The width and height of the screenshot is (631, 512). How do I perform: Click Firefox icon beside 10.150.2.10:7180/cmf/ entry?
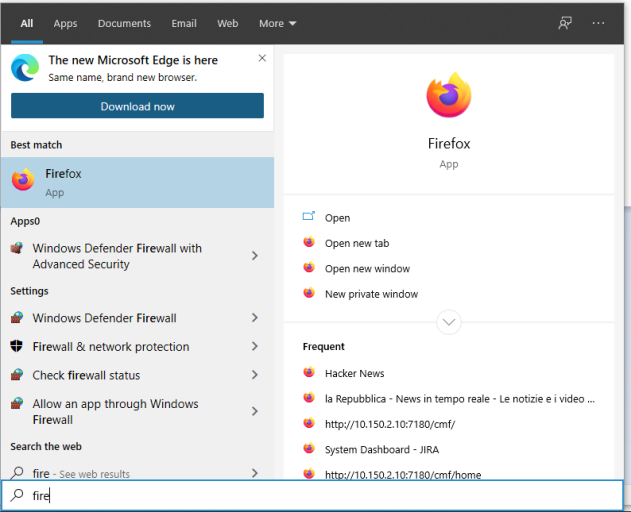(309, 423)
